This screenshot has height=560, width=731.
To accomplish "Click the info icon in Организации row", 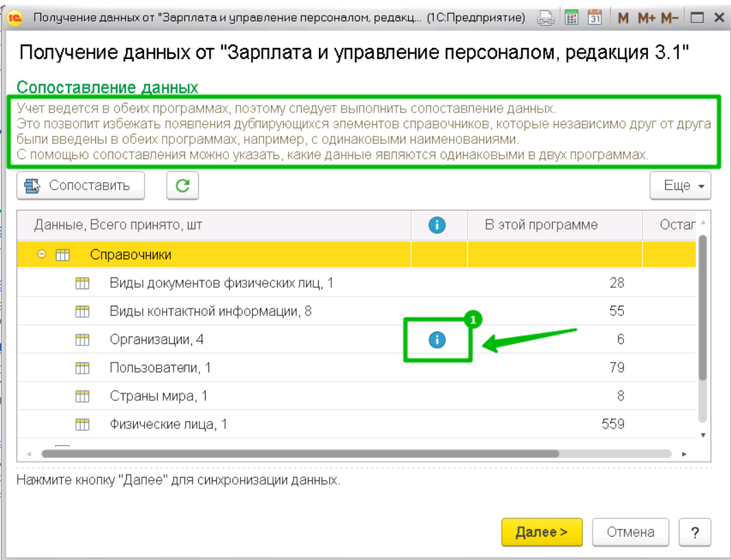I will click(437, 339).
